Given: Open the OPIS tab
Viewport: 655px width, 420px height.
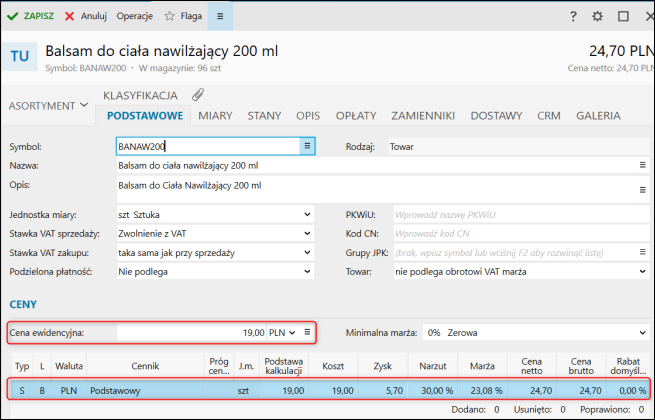Looking at the screenshot, I should pyautogui.click(x=308, y=116).
